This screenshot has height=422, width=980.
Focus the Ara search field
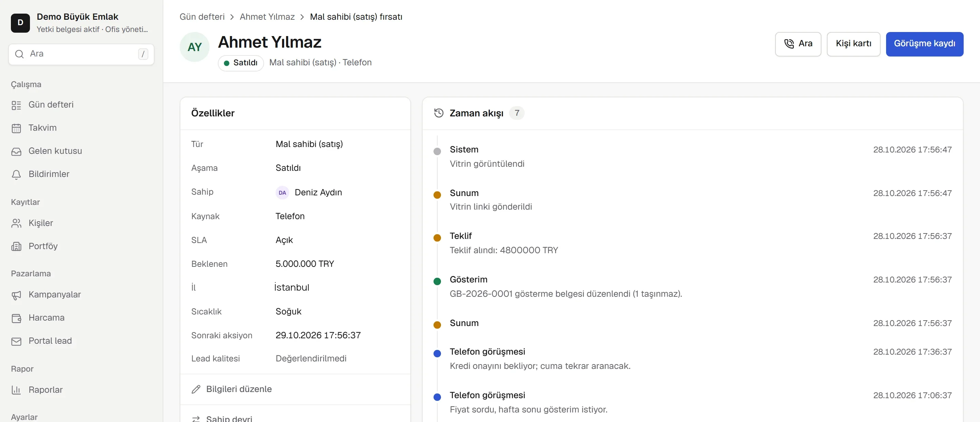pos(81,54)
